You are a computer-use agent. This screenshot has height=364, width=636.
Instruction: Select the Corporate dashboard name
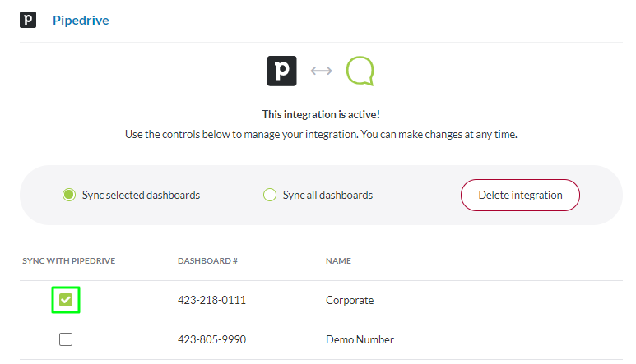[x=350, y=300]
